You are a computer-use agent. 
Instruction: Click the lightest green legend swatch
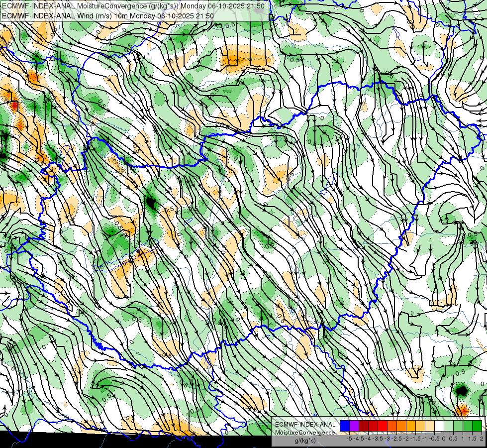pyautogui.click(x=449, y=426)
